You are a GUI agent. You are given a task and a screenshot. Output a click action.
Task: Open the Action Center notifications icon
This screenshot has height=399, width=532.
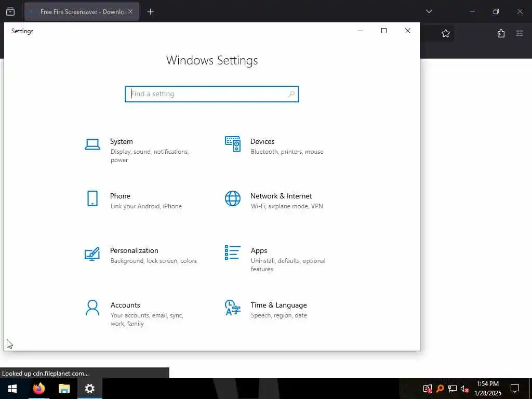coord(515,389)
